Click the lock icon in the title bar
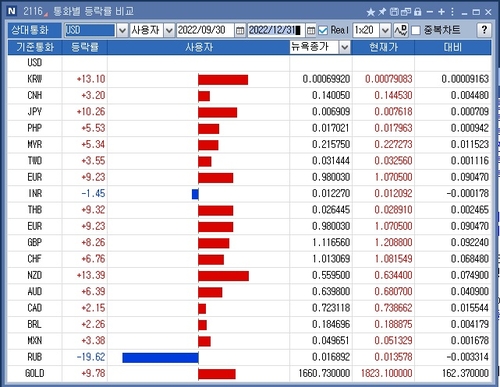The image size is (500, 387). [418, 12]
